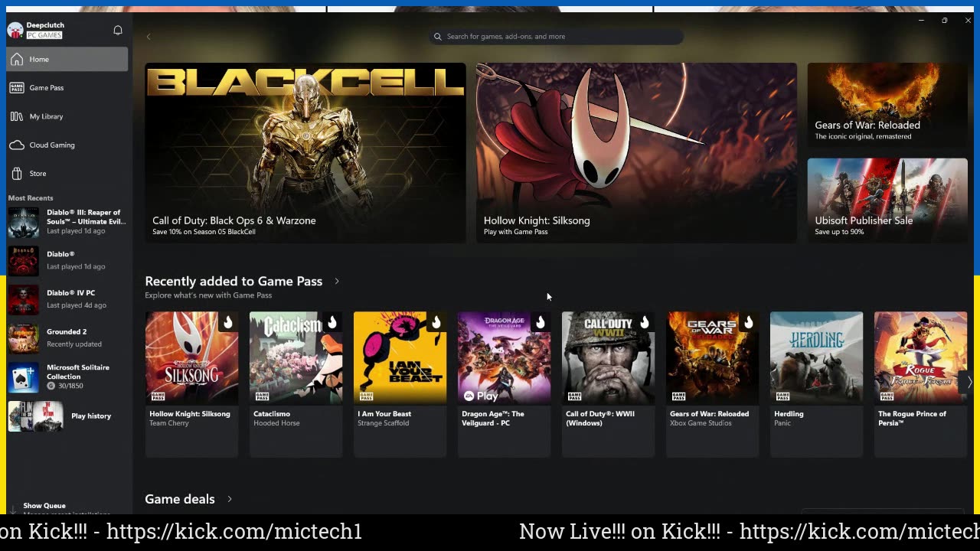This screenshot has width=980, height=551.
Task: Open Diablo IV PC recent game
Action: (x=67, y=298)
